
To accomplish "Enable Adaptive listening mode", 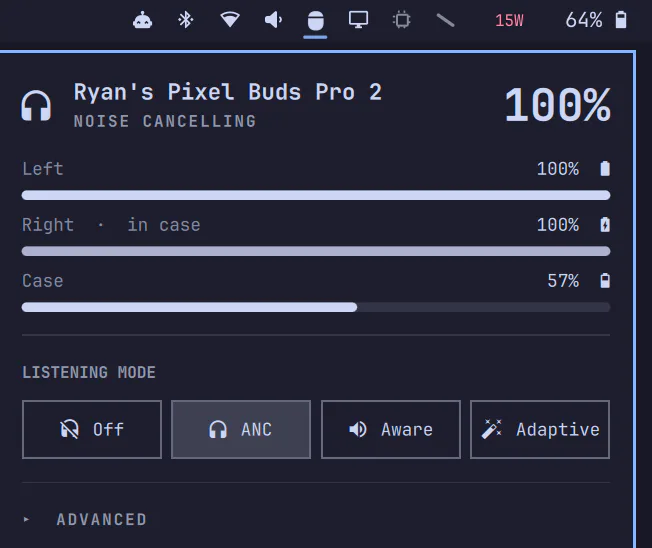I will [x=540, y=430].
